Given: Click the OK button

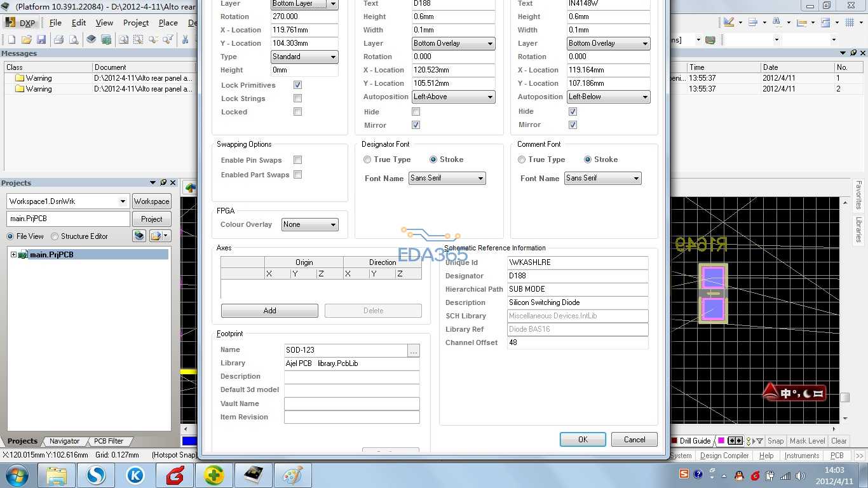Looking at the screenshot, I should tap(583, 440).
